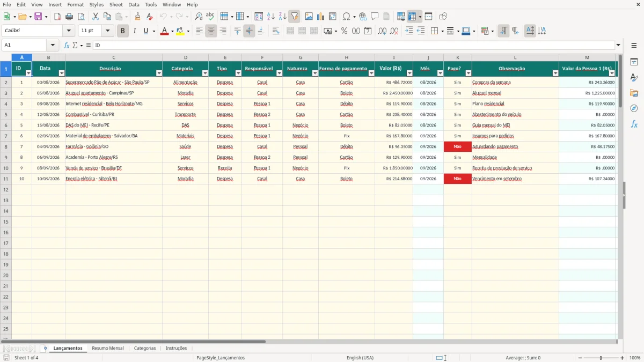Activate the Clone Formatting paintbrush
644x362 pixels.
[137, 17]
